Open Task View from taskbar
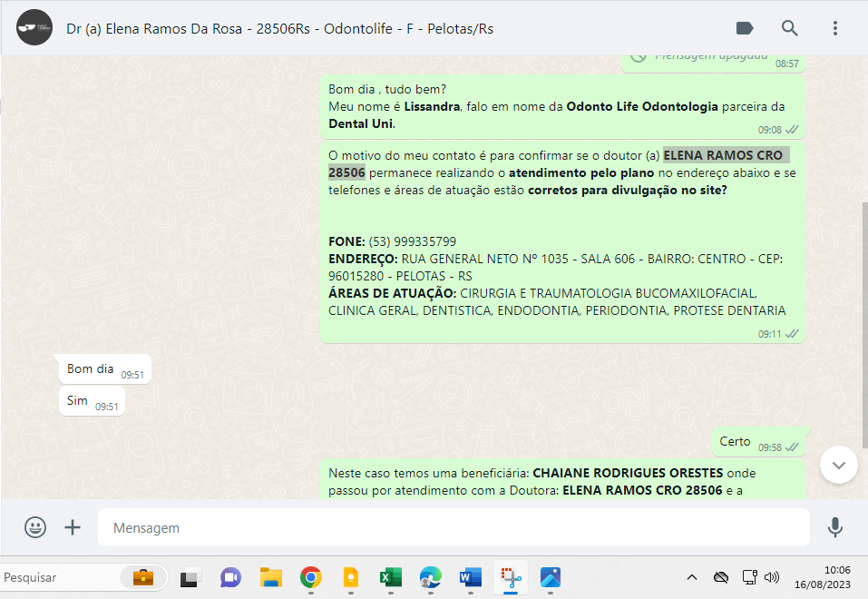The width and height of the screenshot is (868, 599). click(x=189, y=578)
